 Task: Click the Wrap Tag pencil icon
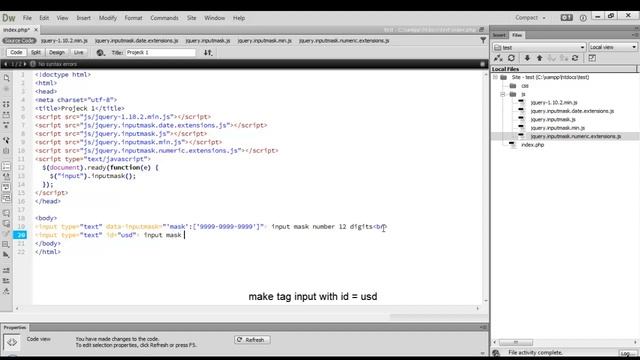6,234
